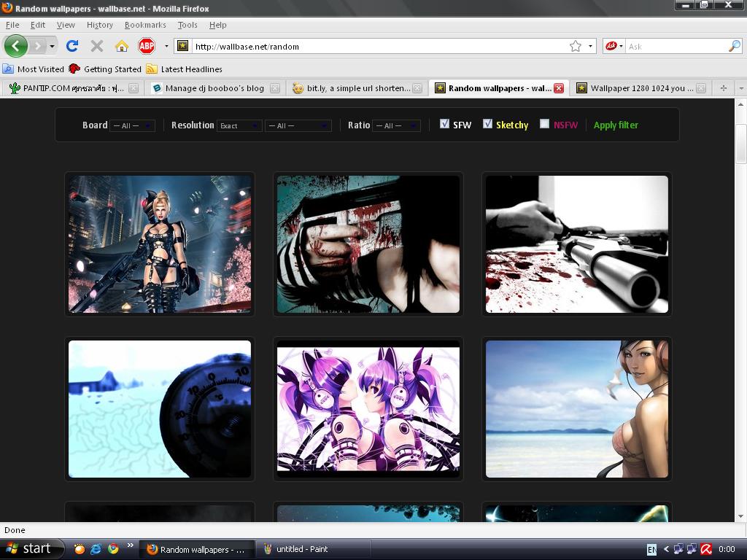Click the Adblock Plus ABP icon
The image size is (747, 560).
point(146,46)
